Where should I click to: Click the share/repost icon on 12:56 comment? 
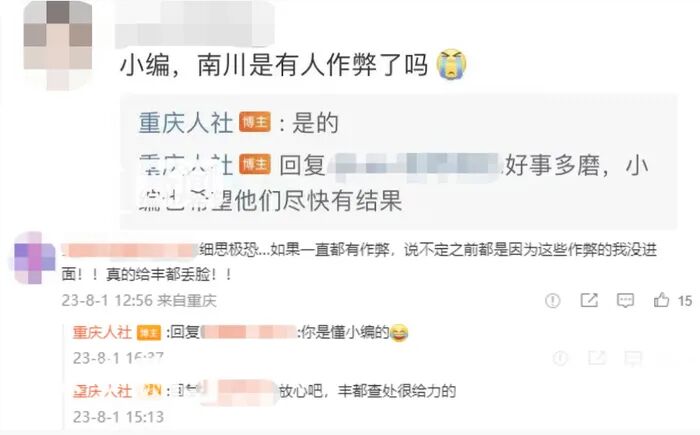coord(589,300)
